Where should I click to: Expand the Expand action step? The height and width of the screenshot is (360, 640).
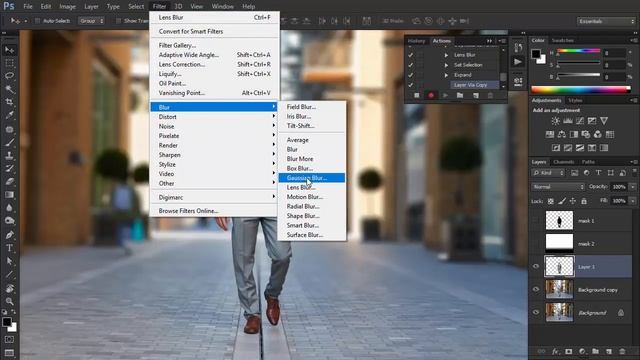pos(446,75)
